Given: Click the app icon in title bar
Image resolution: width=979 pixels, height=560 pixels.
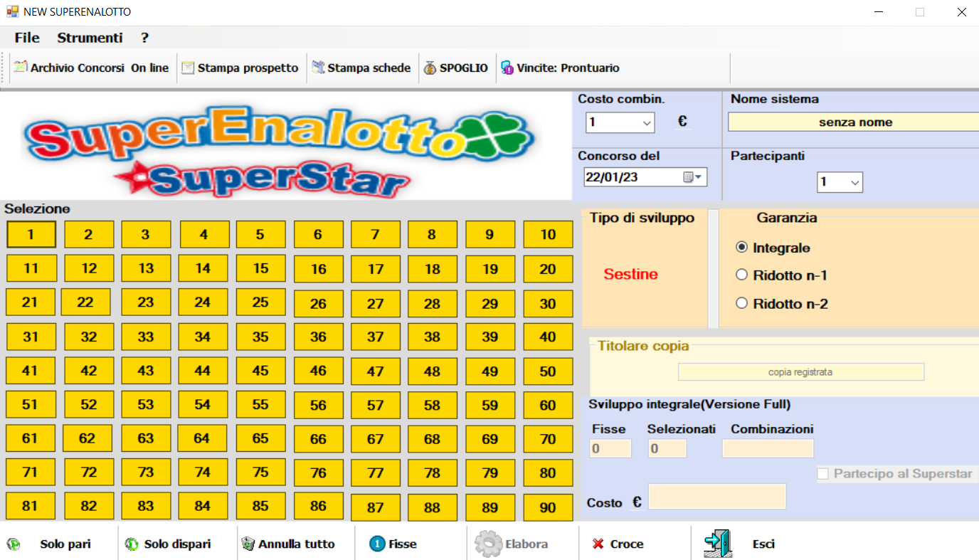Looking at the screenshot, I should [x=12, y=12].
